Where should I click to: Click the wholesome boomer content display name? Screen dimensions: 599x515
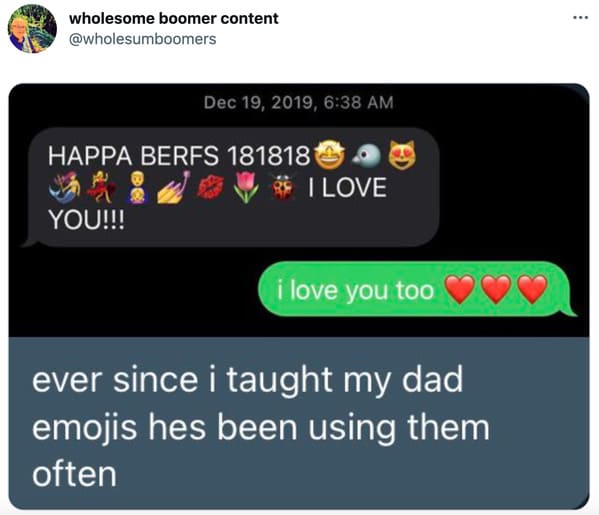click(x=174, y=18)
